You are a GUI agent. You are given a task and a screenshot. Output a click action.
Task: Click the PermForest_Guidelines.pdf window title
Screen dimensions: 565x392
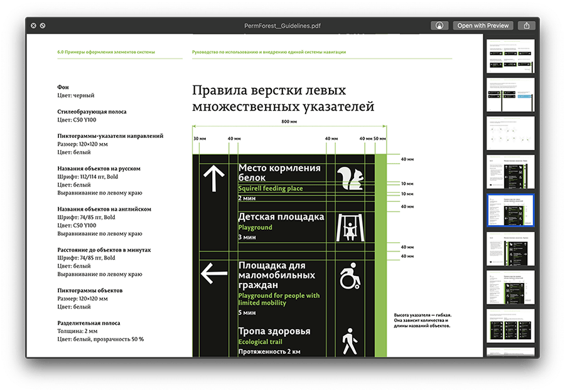point(281,26)
